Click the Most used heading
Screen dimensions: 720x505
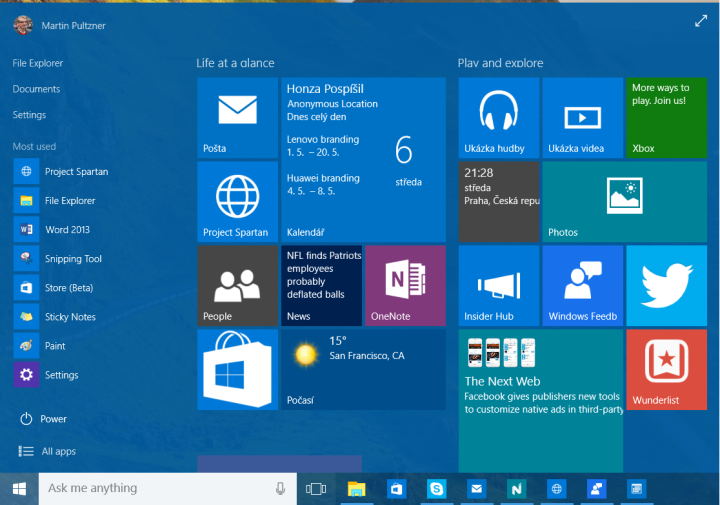coord(34,146)
